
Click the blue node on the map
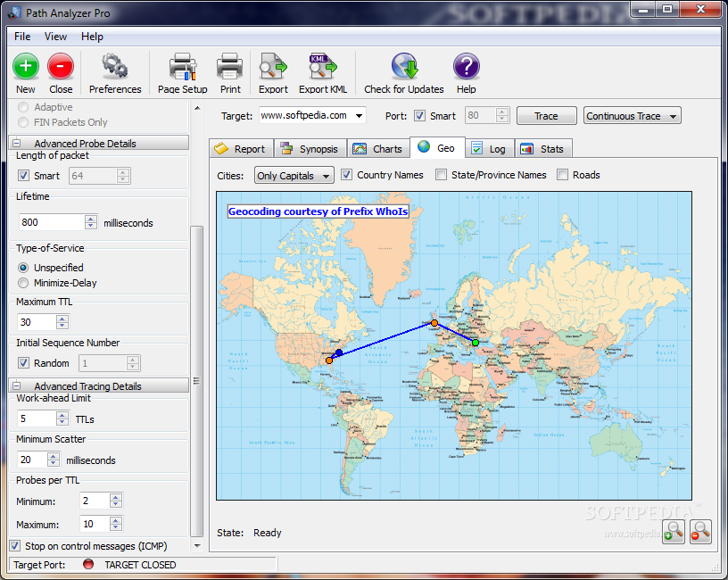pyautogui.click(x=339, y=353)
